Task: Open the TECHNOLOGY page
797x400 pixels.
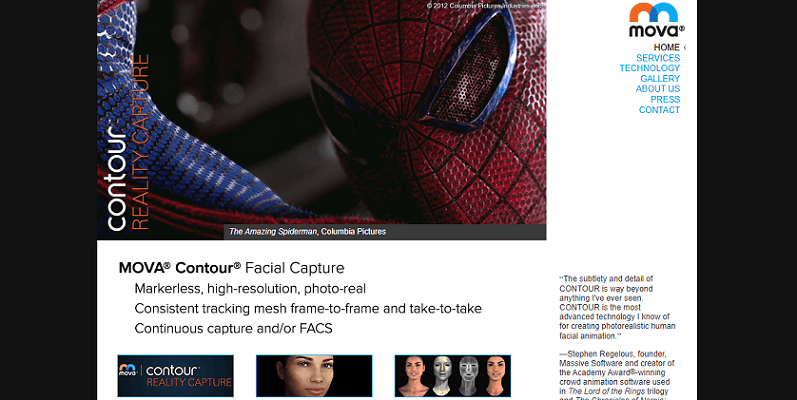Action: [650, 68]
